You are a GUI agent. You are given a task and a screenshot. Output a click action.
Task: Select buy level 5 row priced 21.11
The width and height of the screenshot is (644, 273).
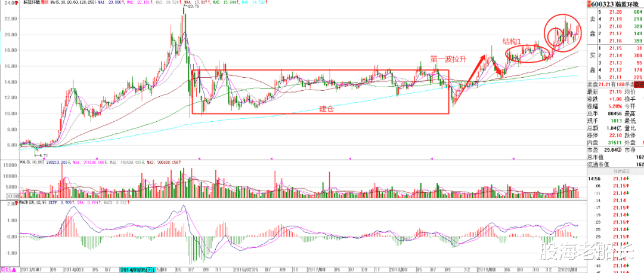620,76
